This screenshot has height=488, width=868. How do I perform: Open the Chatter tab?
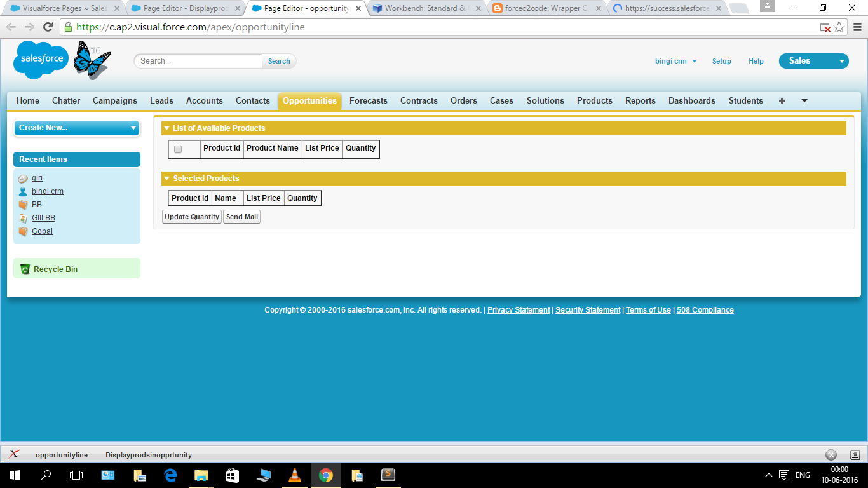coord(66,100)
